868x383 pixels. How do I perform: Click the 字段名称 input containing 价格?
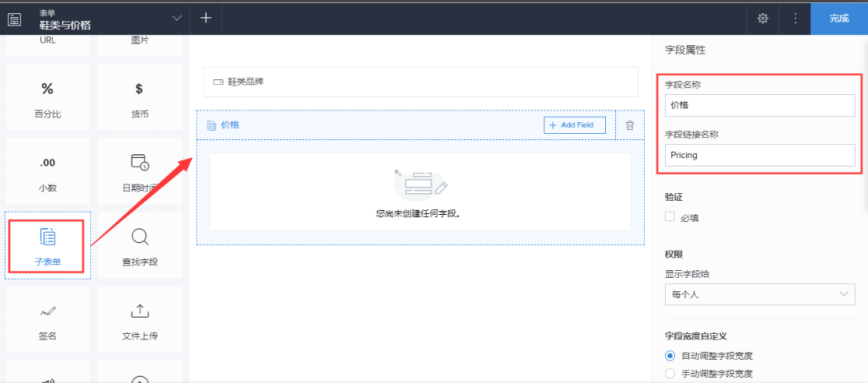pos(759,104)
